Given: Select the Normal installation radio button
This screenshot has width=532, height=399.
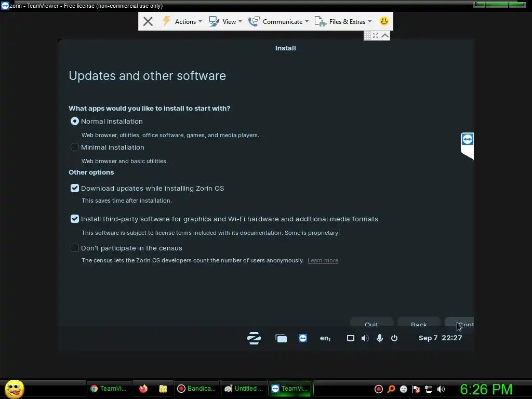Looking at the screenshot, I should click(x=75, y=121).
